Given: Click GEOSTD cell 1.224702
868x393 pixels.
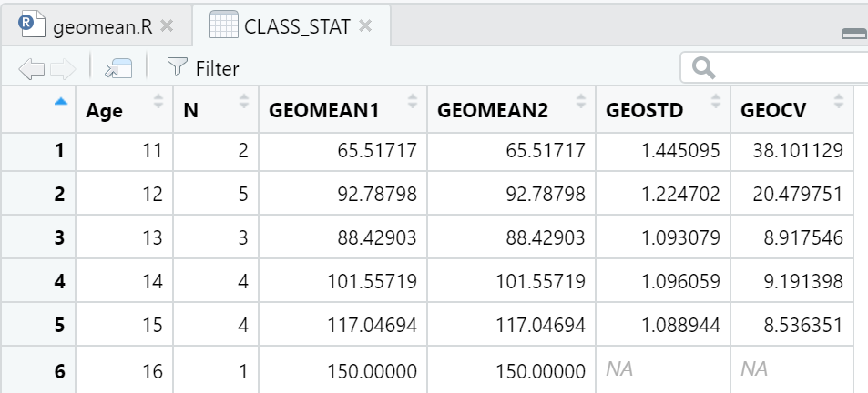Looking at the screenshot, I should coord(663,194).
